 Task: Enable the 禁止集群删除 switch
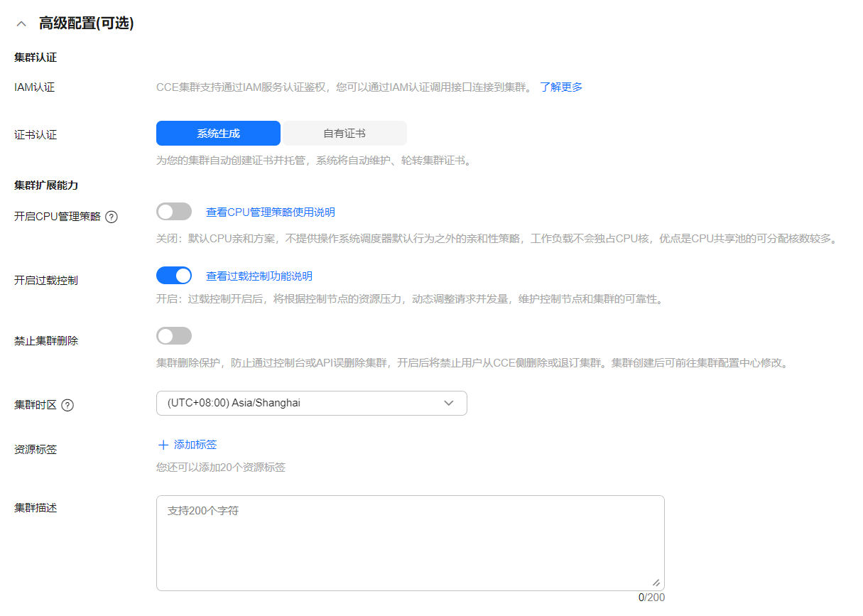tap(174, 335)
